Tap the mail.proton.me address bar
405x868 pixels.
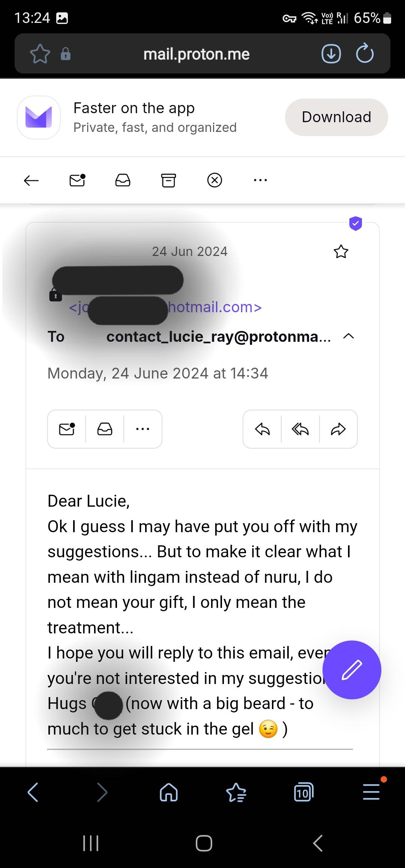pos(196,54)
